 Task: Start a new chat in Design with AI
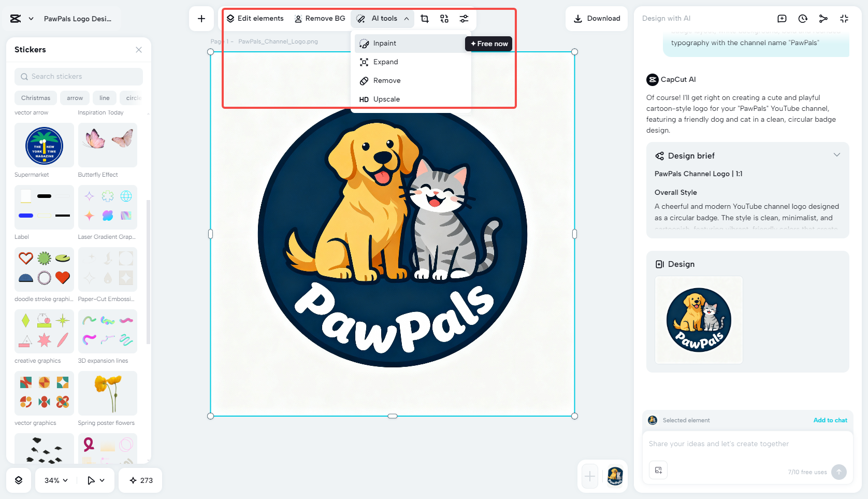782,18
